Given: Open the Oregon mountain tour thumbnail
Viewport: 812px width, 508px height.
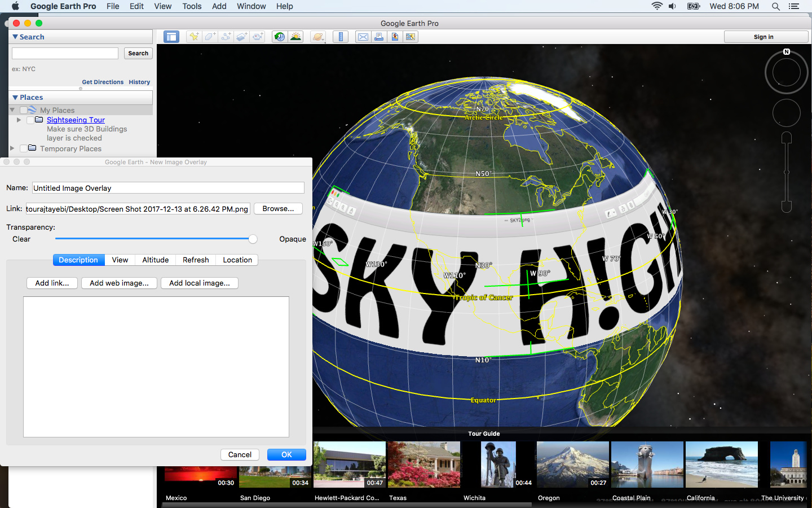Looking at the screenshot, I should pos(572,465).
